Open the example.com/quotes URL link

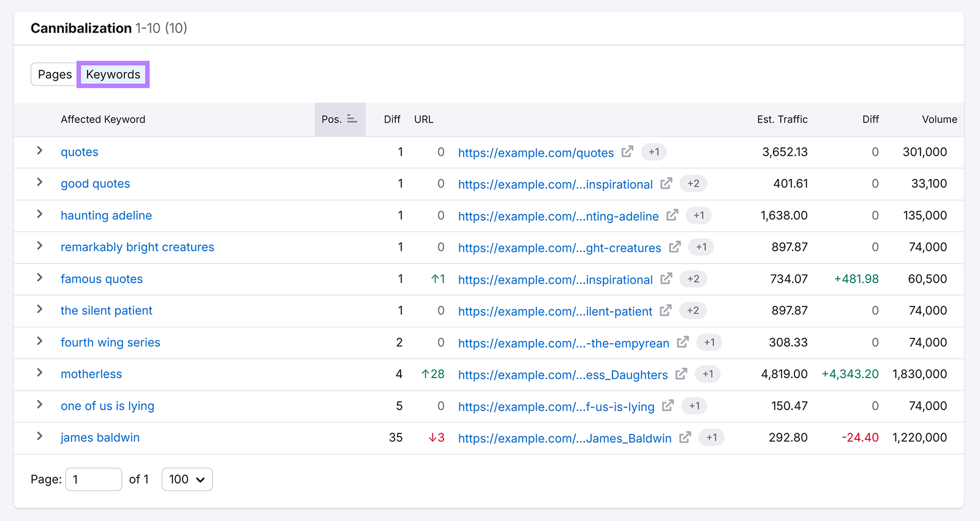click(x=535, y=153)
